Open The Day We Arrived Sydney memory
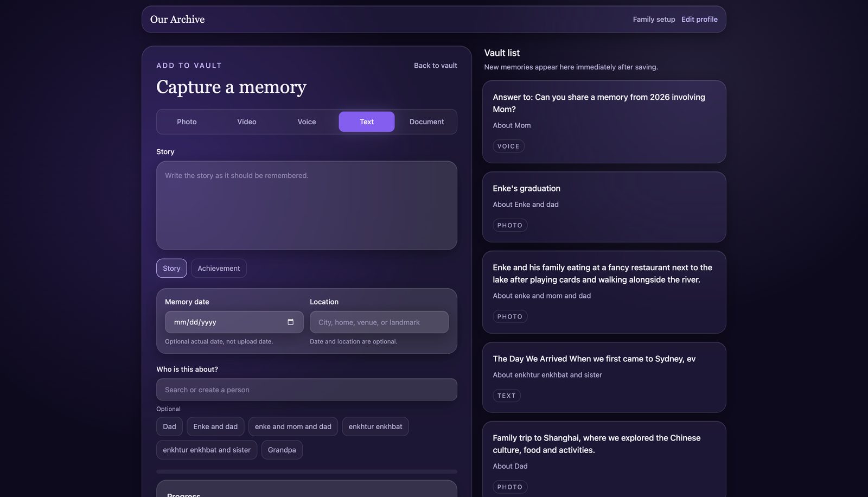 (604, 377)
